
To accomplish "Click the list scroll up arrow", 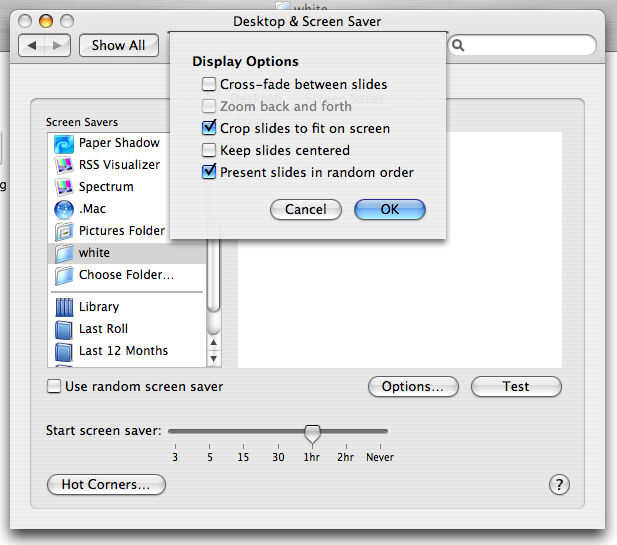I will 214,343.
